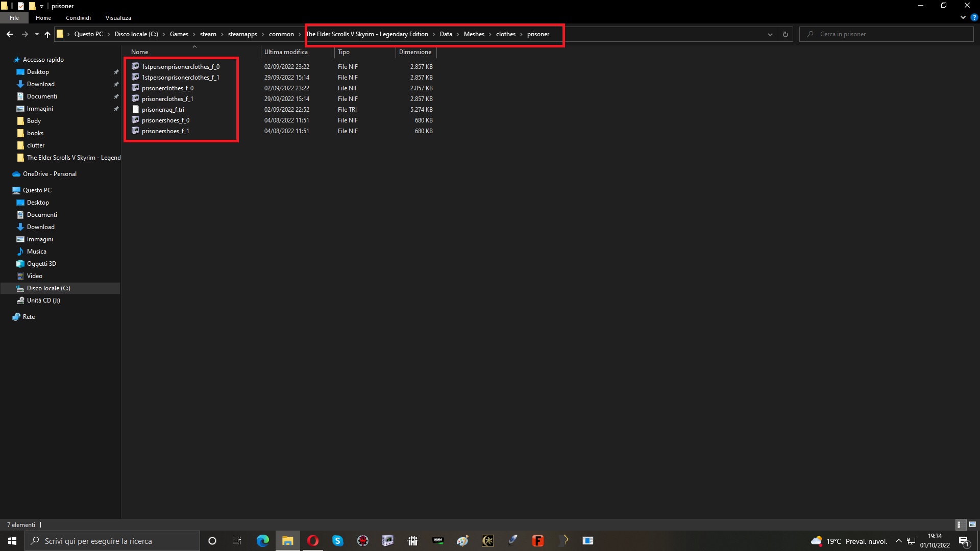Switch to large thumbnails view in status bar
Screen dimensions: 980x551
[x=972, y=524]
